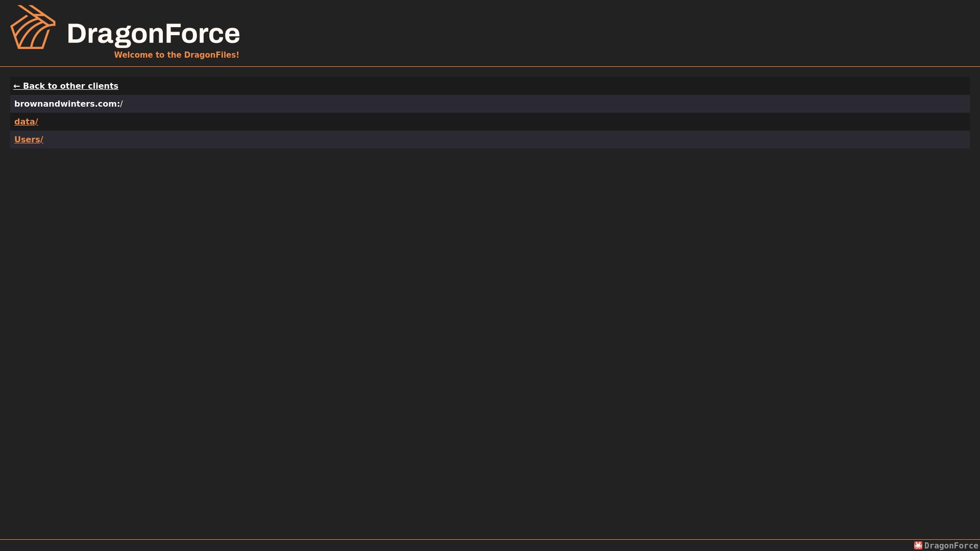Open the Users/ folder link

pyautogui.click(x=29, y=139)
